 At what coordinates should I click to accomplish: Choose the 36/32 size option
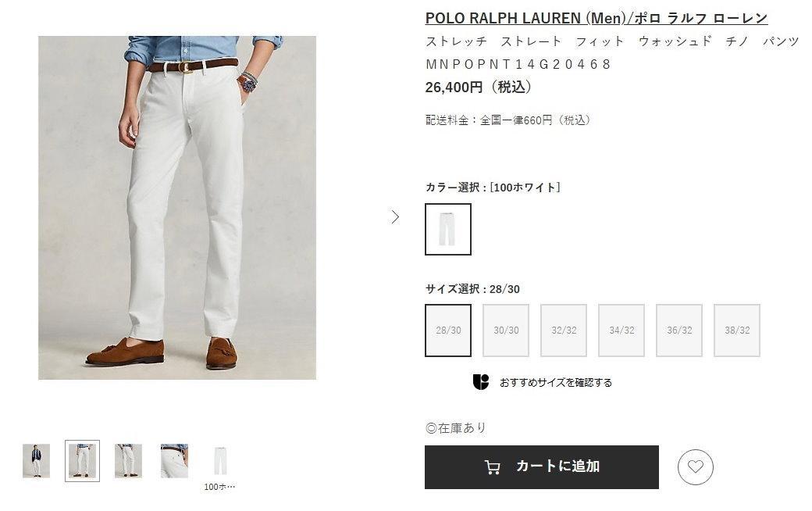click(x=679, y=331)
